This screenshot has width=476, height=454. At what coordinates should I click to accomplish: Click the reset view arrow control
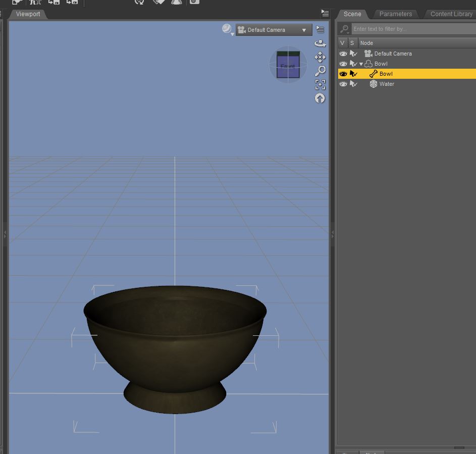[x=320, y=98]
